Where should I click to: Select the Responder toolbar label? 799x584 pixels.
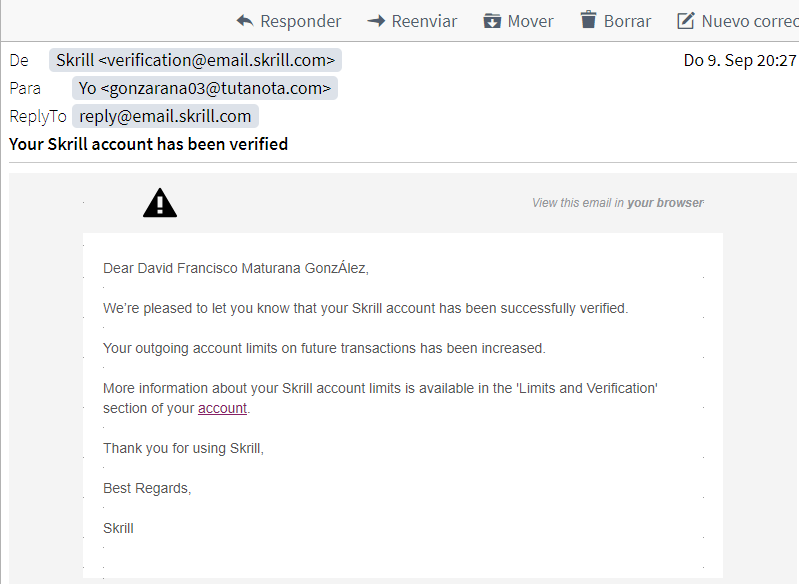coord(301,21)
